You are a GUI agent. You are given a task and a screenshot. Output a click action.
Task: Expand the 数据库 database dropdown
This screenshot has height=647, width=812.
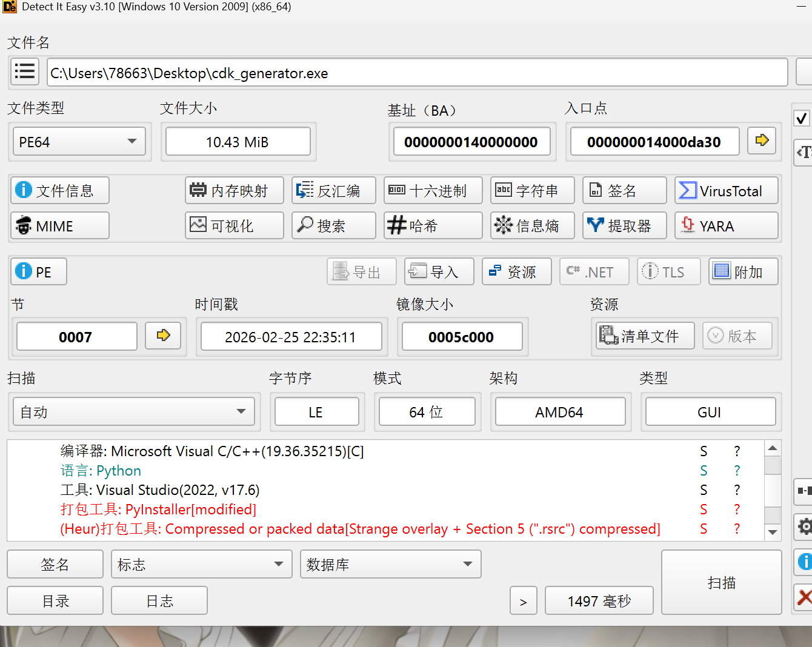point(391,564)
